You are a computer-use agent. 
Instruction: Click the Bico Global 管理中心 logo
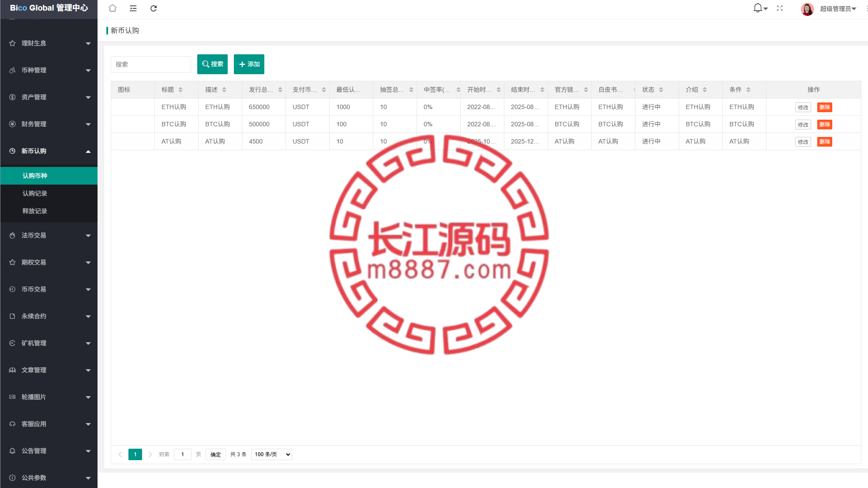point(49,8)
